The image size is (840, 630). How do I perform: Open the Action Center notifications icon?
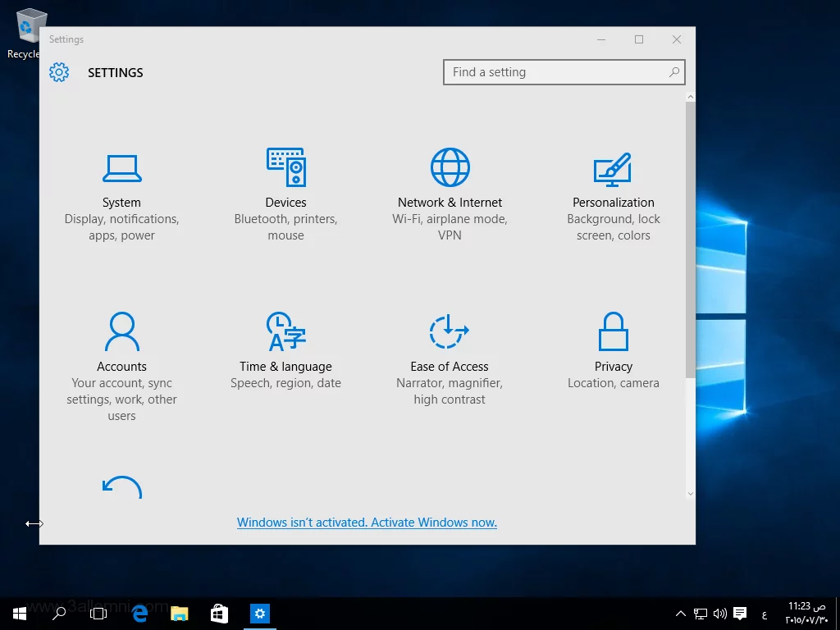point(740,614)
